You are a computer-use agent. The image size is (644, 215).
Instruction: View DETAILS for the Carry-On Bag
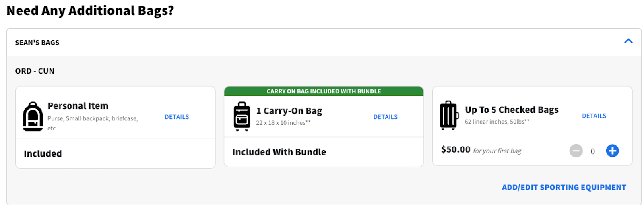(x=385, y=117)
